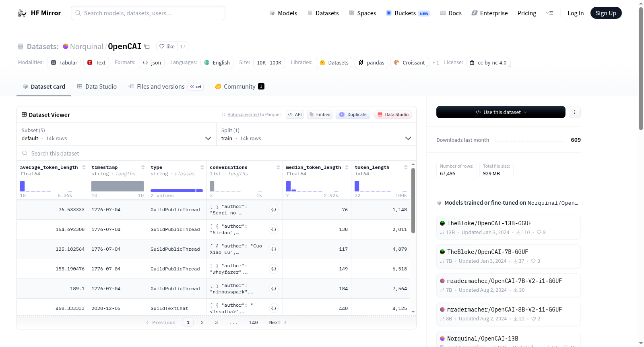This screenshot has height=347, width=644.
Task: Open Pricing in top navigation
Action: pyautogui.click(x=527, y=13)
